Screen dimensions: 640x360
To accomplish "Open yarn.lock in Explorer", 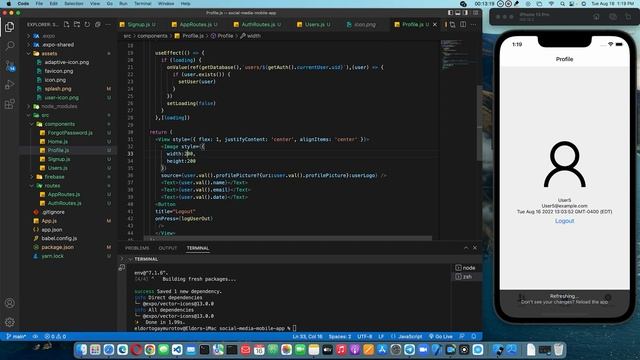I will pyautogui.click(x=52, y=256).
